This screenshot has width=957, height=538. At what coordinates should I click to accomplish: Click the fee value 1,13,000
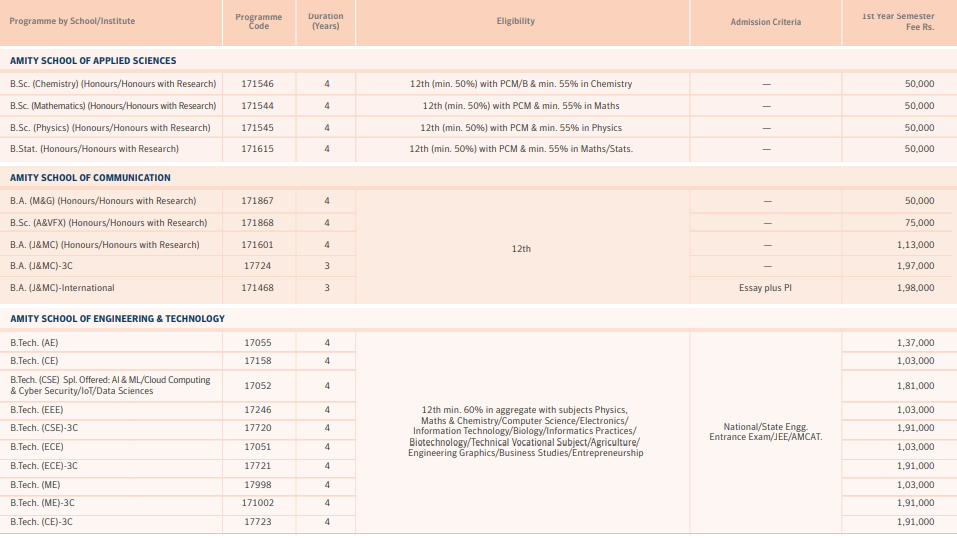click(x=915, y=245)
